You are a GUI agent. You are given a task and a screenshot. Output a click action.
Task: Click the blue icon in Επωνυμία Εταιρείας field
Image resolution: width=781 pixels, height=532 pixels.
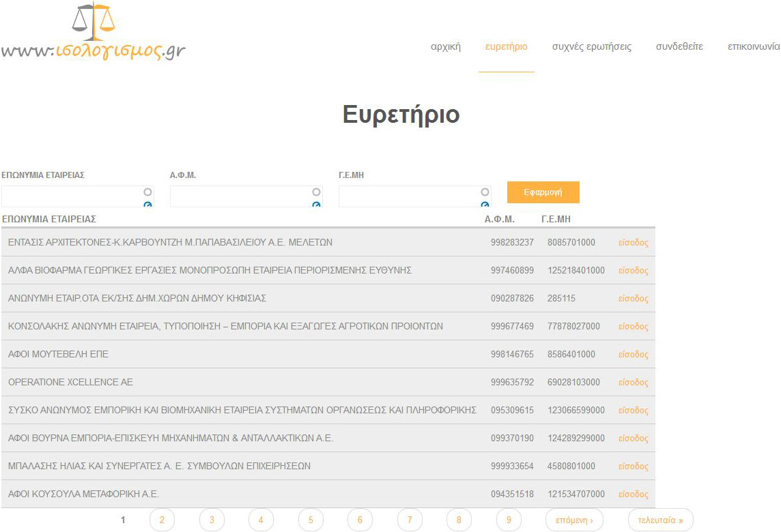click(147, 205)
